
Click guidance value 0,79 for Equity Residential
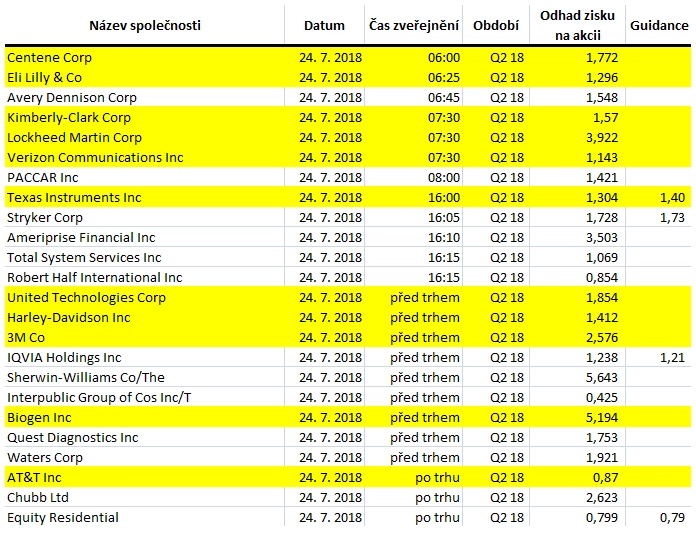click(672, 517)
